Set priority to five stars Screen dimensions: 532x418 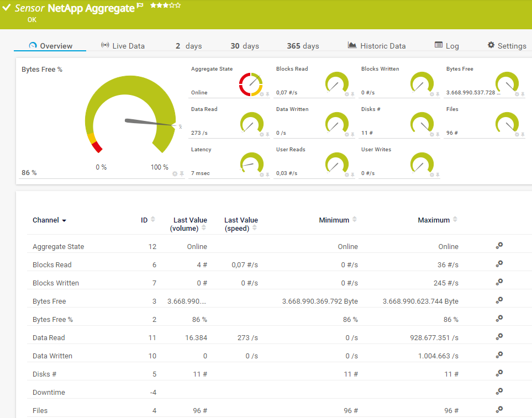178,6
